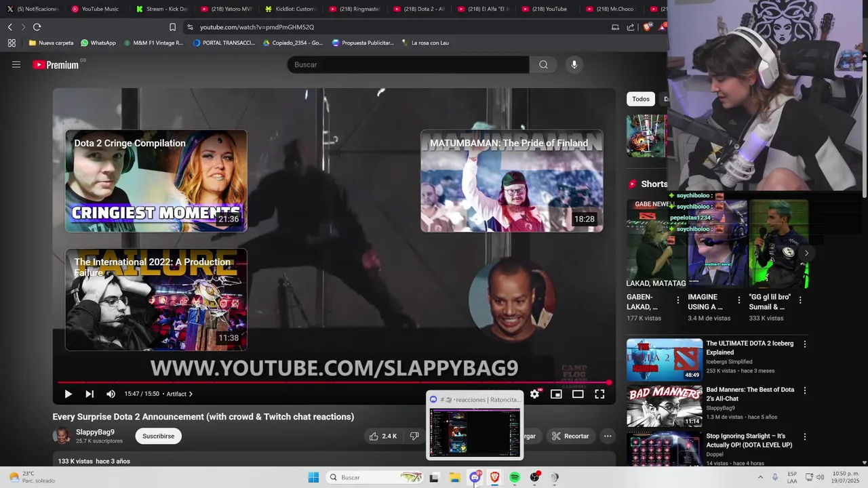The image size is (868, 488).
Task: Open OBS Studio from taskbar
Action: pyautogui.click(x=535, y=477)
